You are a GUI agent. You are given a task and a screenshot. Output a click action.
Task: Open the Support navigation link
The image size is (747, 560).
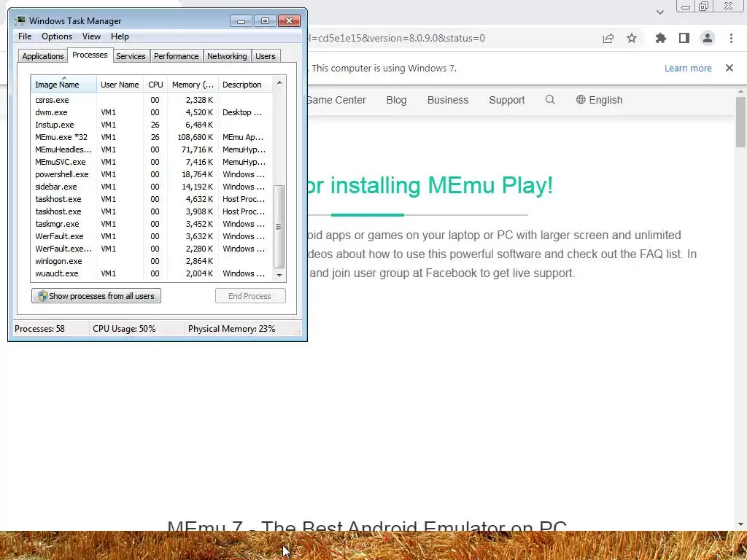point(507,100)
